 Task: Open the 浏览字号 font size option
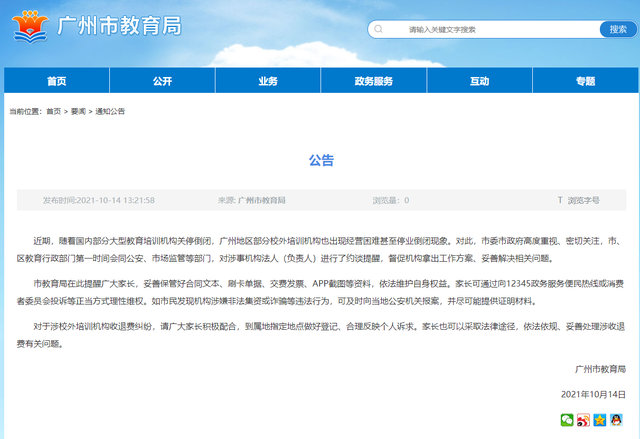pyautogui.click(x=584, y=200)
